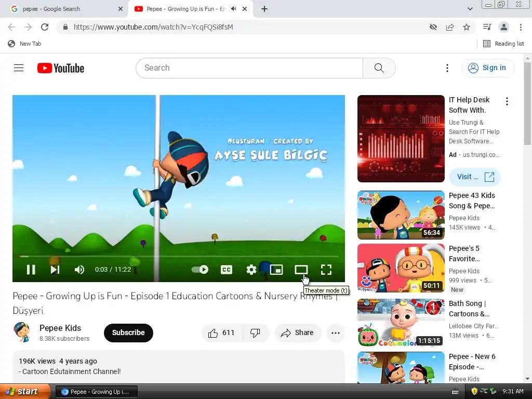Image resolution: width=532 pixels, height=399 pixels.
Task: Pause the video playback
Action: (x=31, y=270)
